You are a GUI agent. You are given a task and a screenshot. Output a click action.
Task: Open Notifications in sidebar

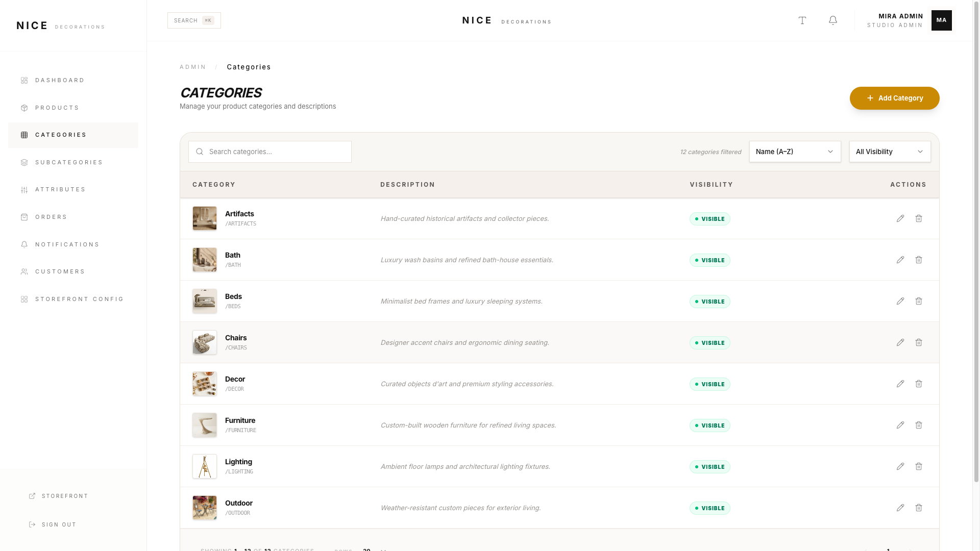(73, 244)
